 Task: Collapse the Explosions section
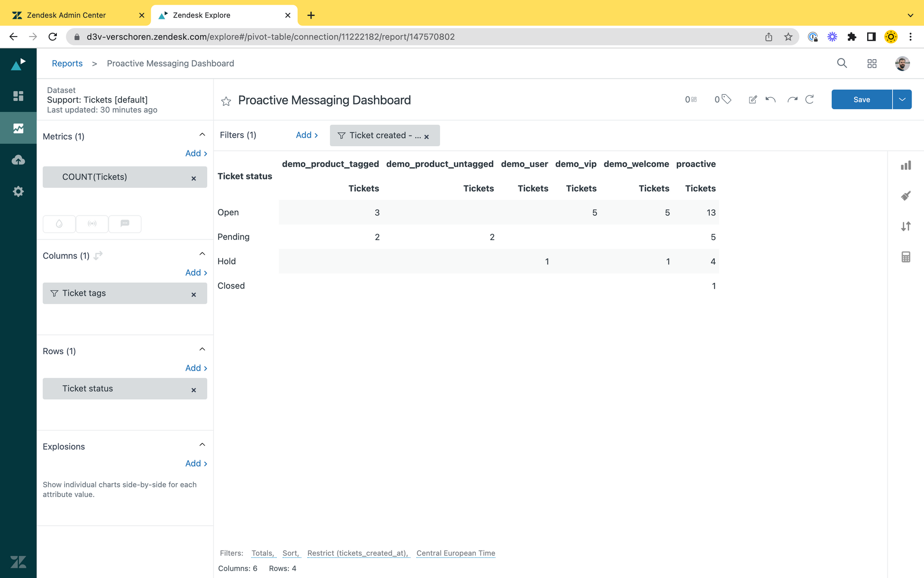point(202,445)
